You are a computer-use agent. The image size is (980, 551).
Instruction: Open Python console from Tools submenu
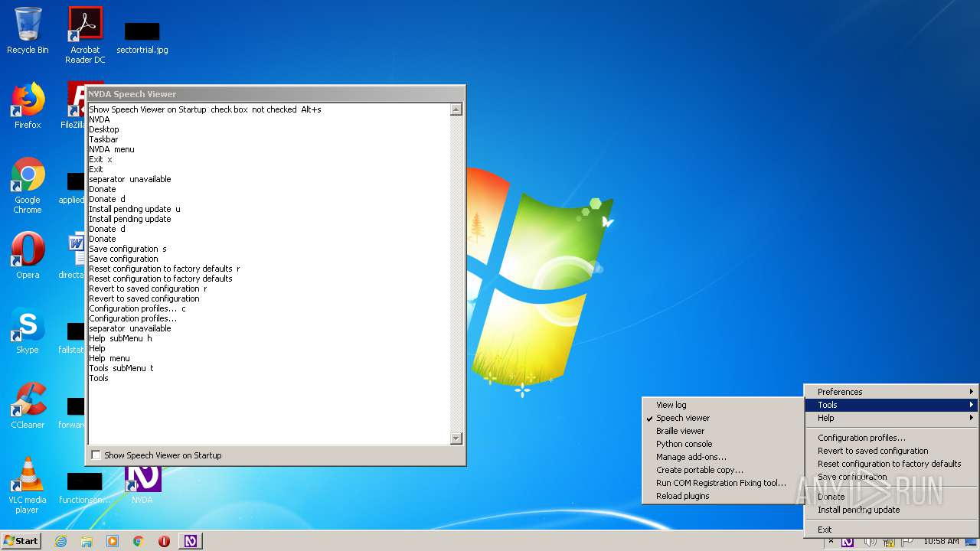tap(723, 444)
